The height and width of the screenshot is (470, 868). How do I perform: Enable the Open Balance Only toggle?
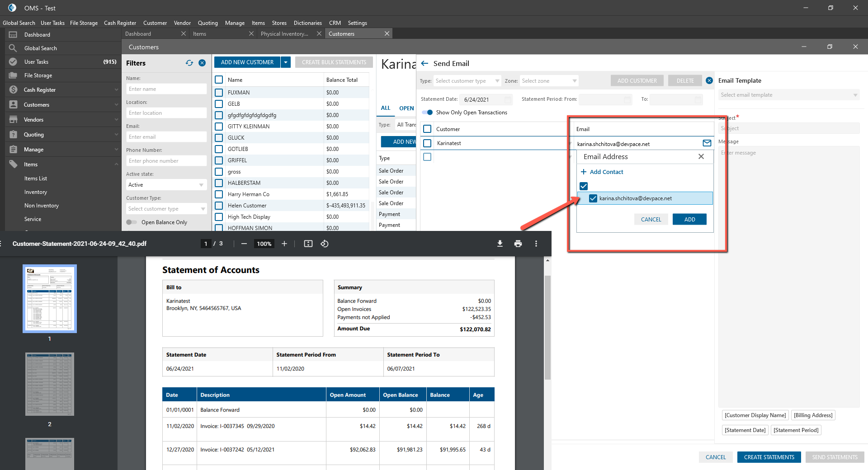tap(132, 222)
